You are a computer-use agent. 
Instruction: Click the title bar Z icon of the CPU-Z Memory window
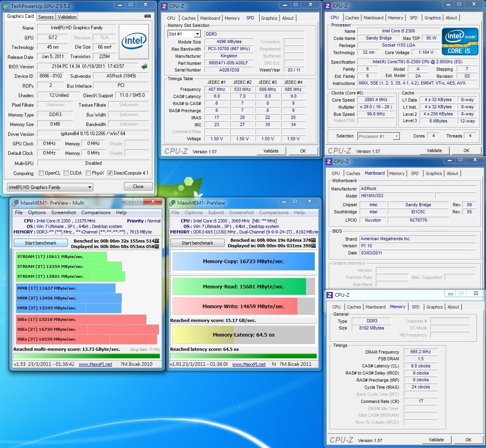pyautogui.click(x=330, y=295)
